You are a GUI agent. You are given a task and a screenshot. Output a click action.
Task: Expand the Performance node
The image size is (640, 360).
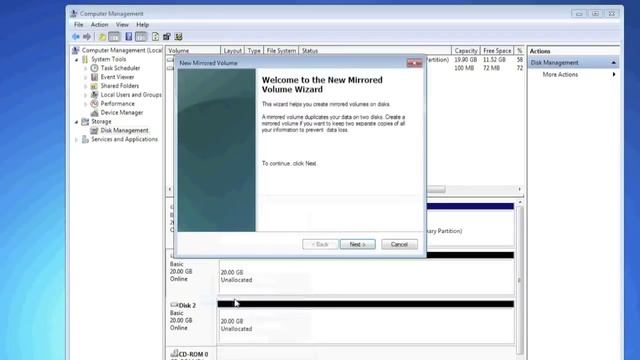click(x=86, y=104)
